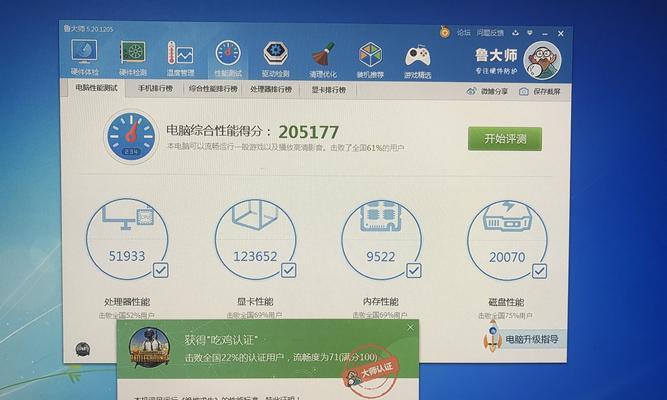Click the gold medal icon in title bar
Screen dimensions: 667x400
[x=445, y=32]
